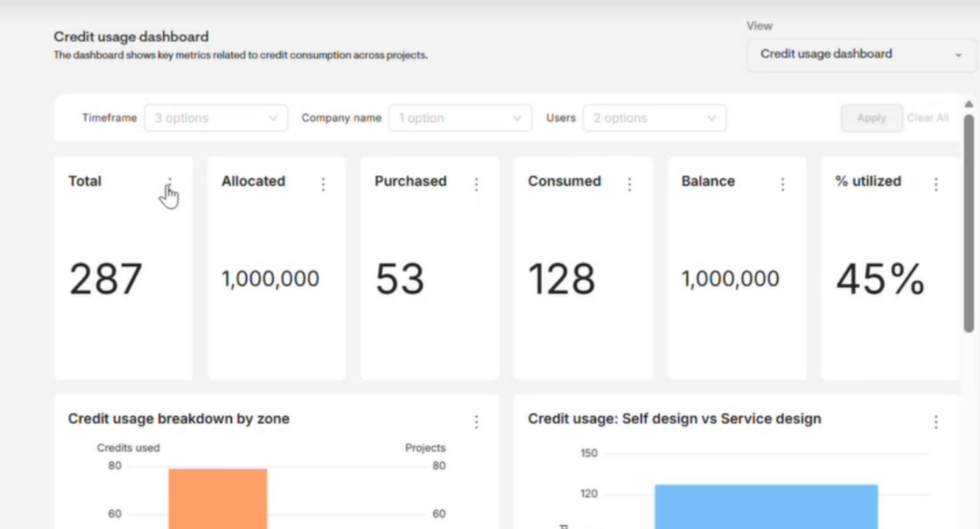The width and height of the screenshot is (980, 529).
Task: Click the Credits used axis label
Action: tap(128, 447)
